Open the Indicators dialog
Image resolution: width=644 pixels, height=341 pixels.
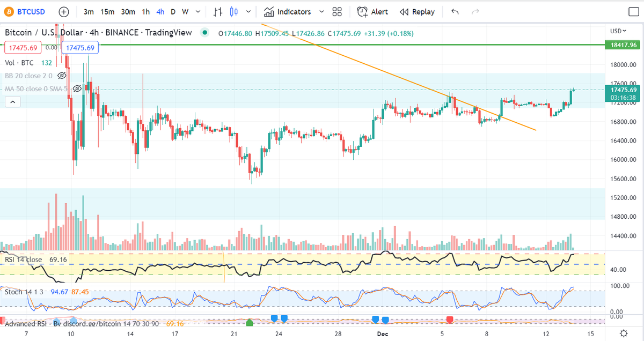click(x=288, y=11)
